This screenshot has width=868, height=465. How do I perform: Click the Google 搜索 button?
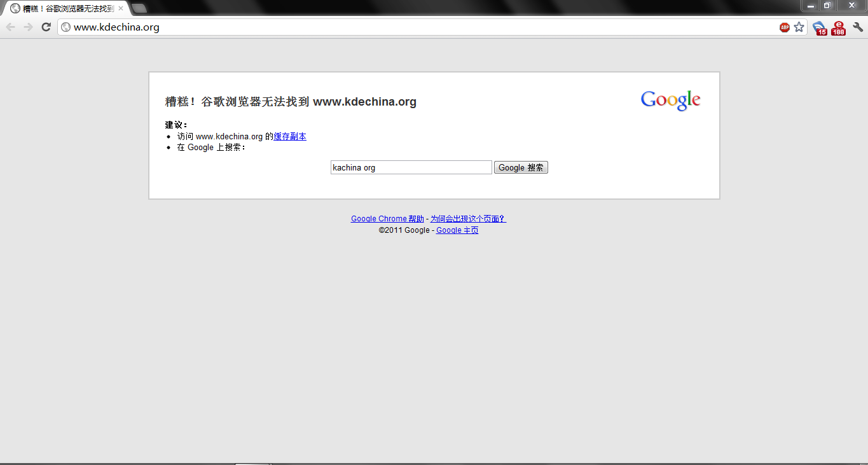521,167
